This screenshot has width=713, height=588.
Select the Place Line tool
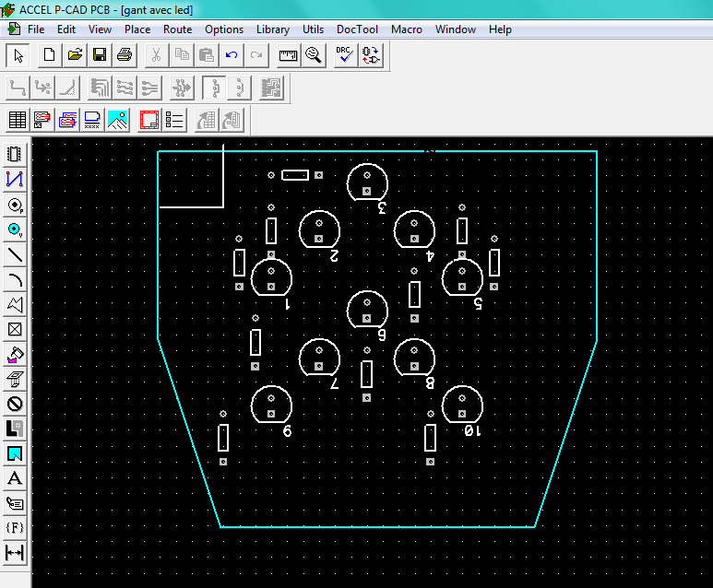(15, 254)
